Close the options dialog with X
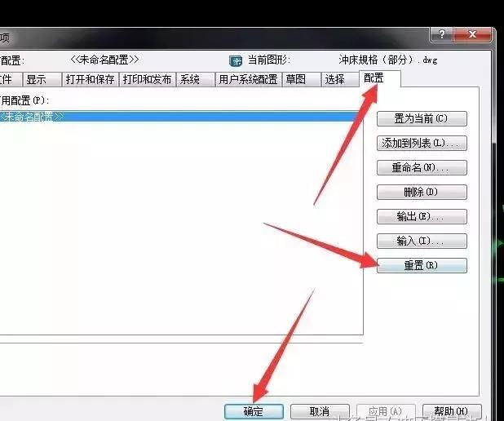This screenshot has height=421, width=504. click(472, 34)
